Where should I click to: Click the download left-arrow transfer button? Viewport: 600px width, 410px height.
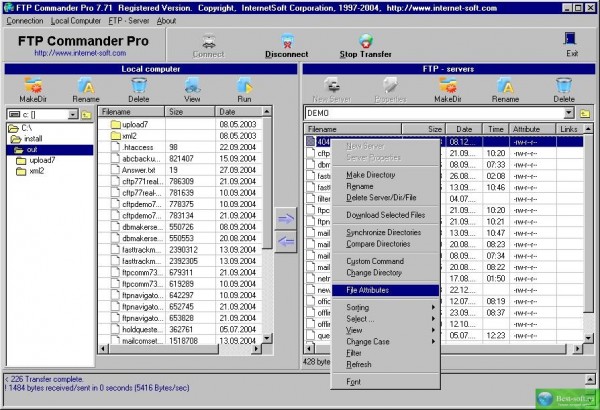(285, 242)
